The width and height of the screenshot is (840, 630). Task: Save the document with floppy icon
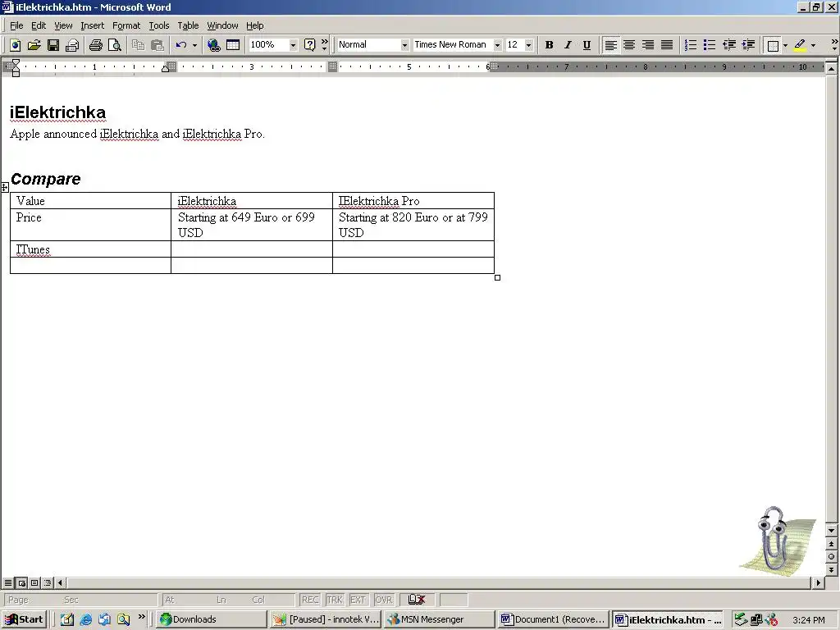(x=53, y=45)
